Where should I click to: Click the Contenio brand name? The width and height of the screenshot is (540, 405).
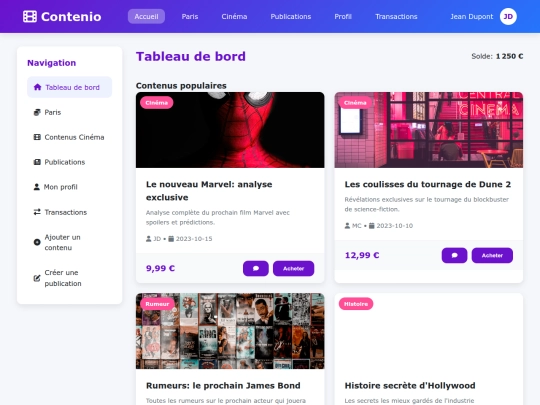tap(71, 17)
